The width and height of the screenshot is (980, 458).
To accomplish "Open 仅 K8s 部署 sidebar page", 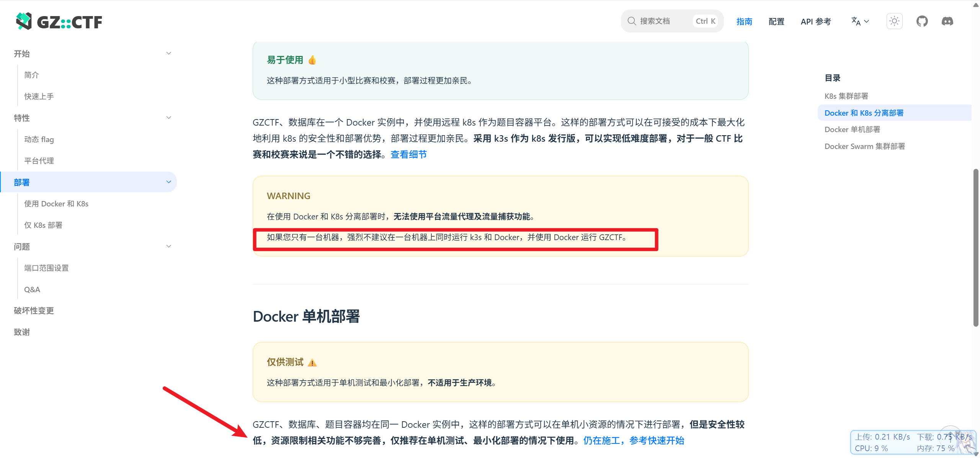I will coord(43,225).
